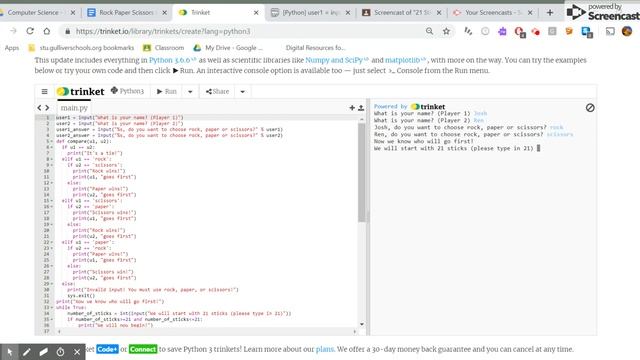Select the Screencast eraser tool
This screenshot has width=640, height=360.
(x=43, y=351)
